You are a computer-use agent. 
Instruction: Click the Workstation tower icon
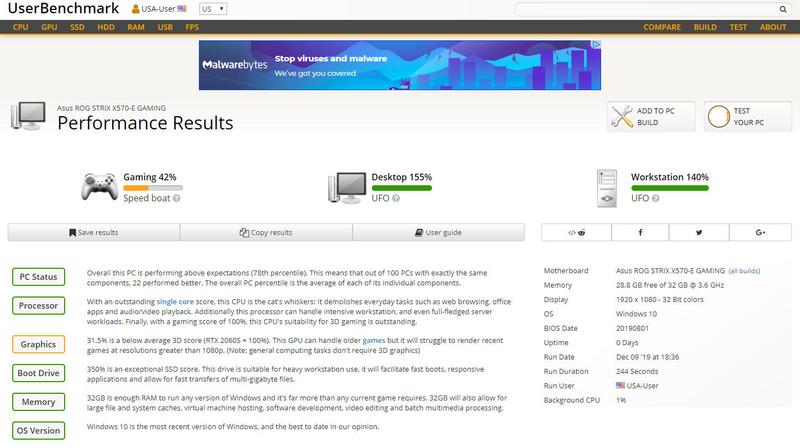(607, 188)
